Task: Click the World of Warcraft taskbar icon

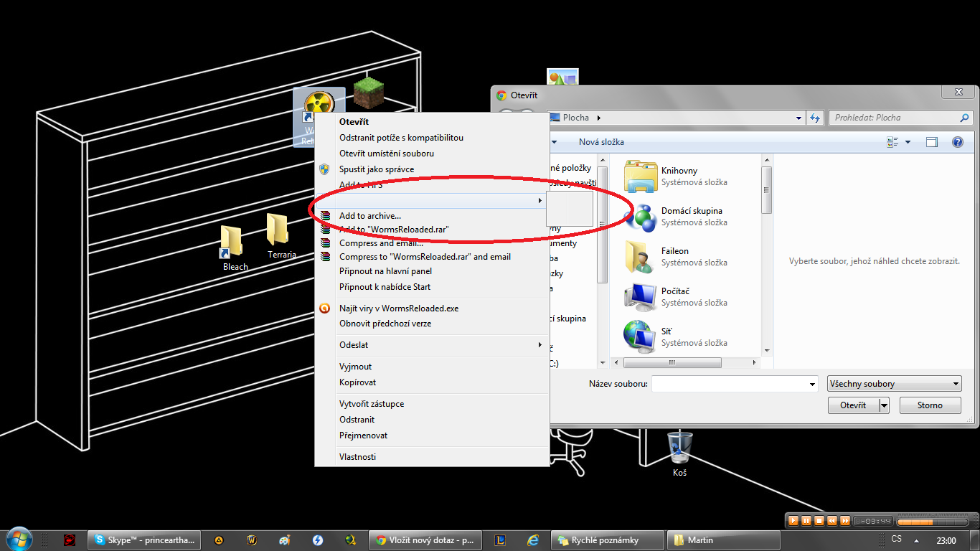Action: (252, 540)
